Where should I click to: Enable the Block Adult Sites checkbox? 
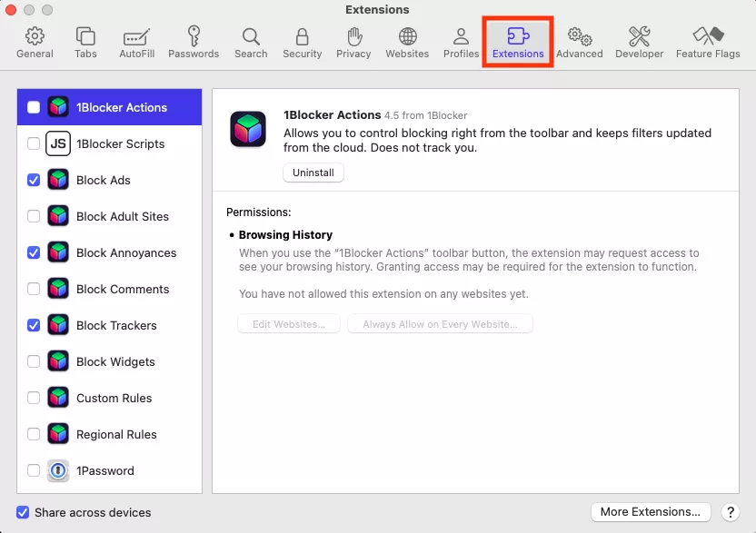34,216
